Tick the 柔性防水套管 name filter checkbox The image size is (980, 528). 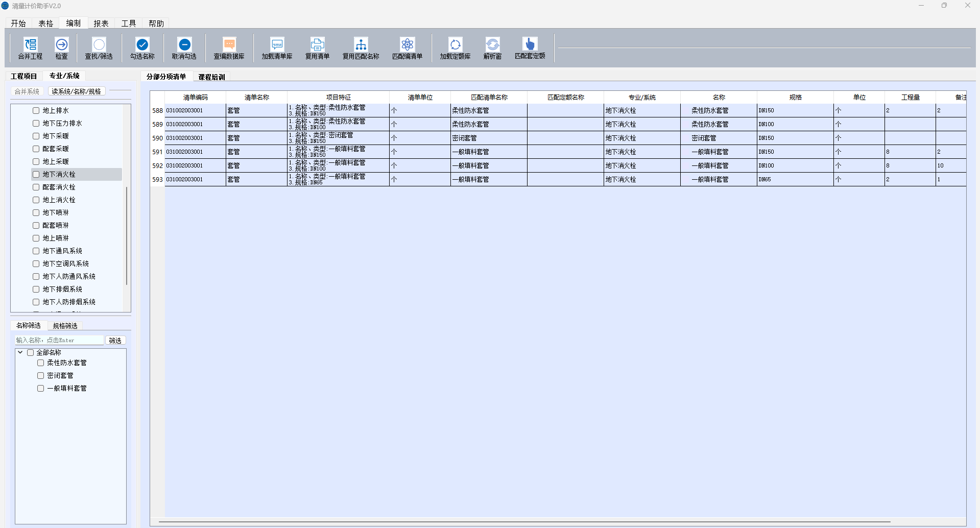[41, 363]
